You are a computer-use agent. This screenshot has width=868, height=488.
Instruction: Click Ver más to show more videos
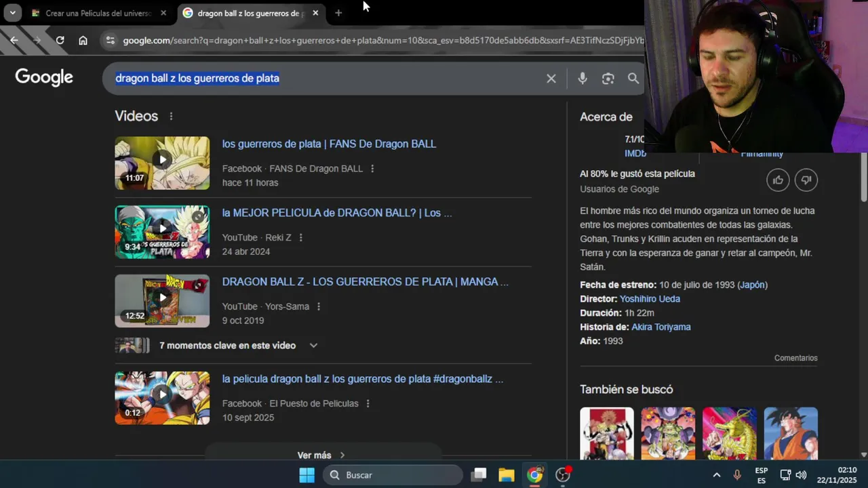(322, 455)
